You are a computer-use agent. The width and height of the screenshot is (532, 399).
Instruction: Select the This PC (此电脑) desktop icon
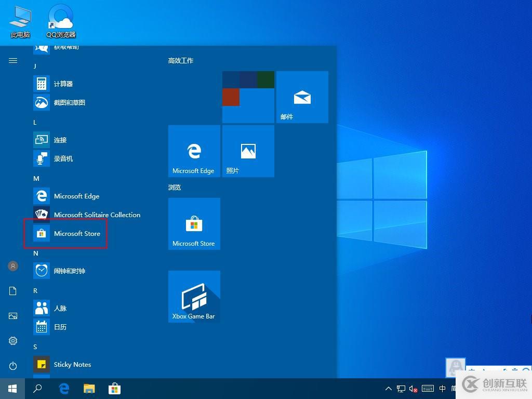(20, 22)
